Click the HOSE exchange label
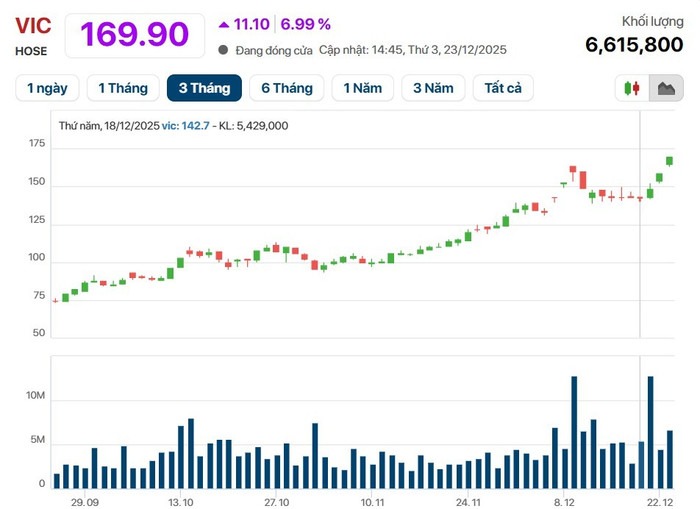This screenshot has width=700, height=509. click(x=31, y=51)
